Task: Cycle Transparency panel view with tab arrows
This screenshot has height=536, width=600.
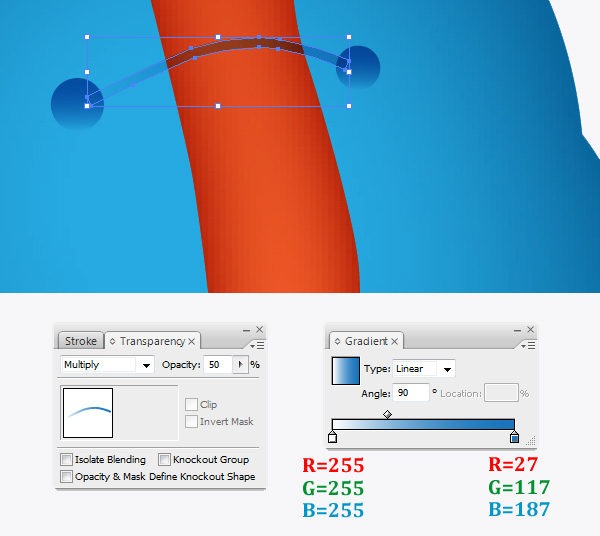Action: click(x=112, y=341)
